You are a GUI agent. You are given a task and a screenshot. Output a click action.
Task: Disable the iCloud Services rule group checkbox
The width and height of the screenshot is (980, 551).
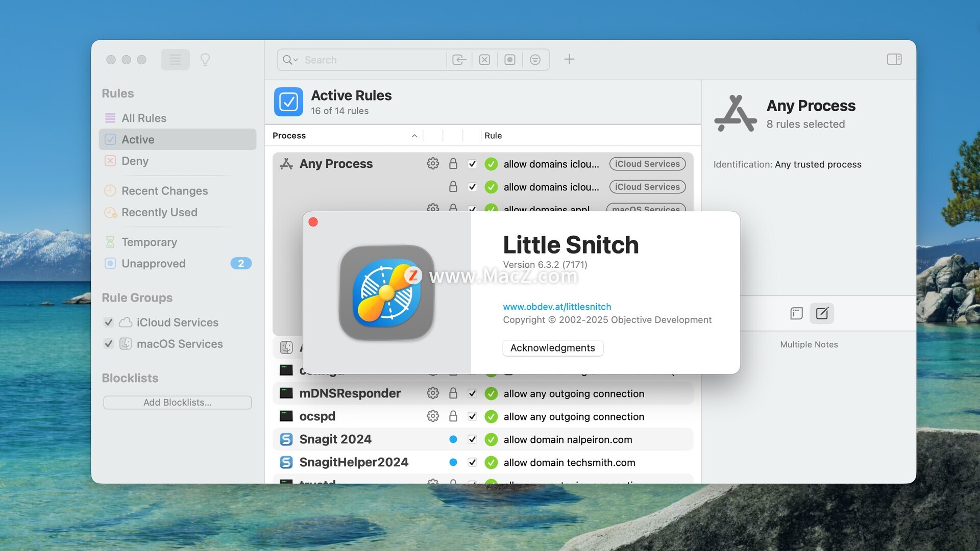point(108,322)
